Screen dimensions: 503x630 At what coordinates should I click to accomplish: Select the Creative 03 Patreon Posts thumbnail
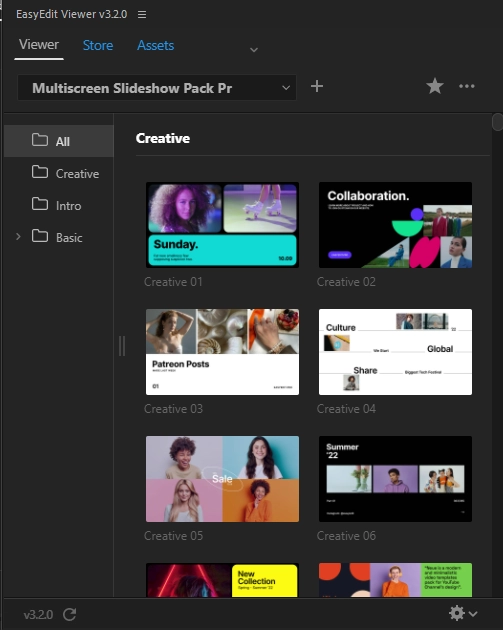coord(222,352)
